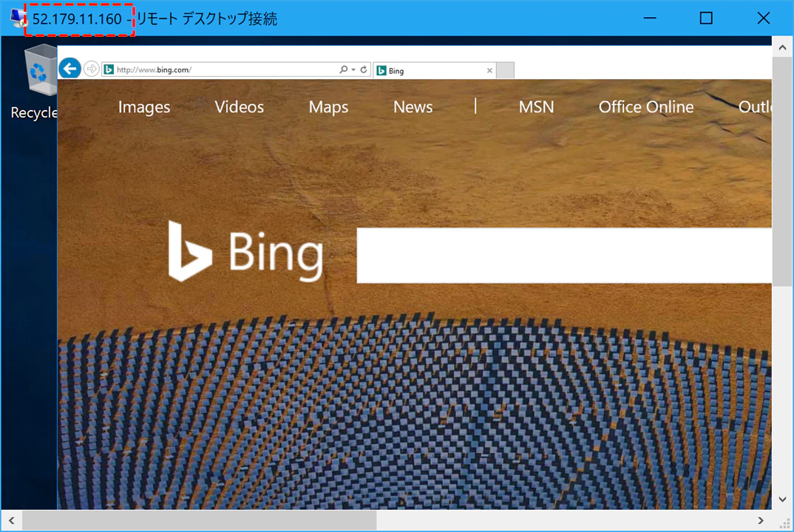Screen dimensions: 794x532
Task: Open the Videos link on Bing
Action: pyautogui.click(x=239, y=107)
